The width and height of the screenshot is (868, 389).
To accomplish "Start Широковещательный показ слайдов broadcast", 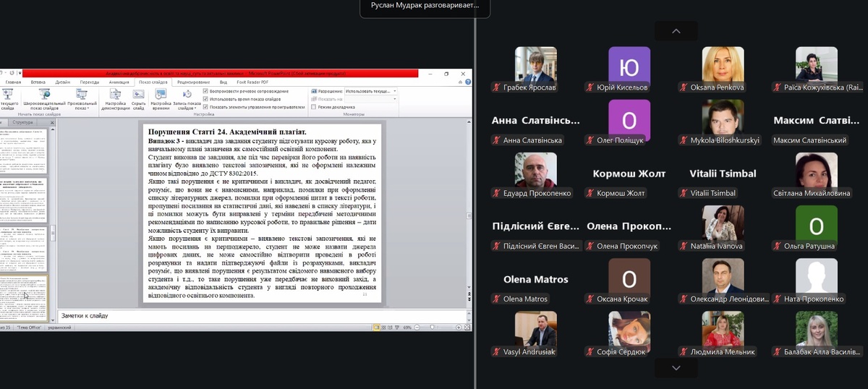I will click(44, 101).
